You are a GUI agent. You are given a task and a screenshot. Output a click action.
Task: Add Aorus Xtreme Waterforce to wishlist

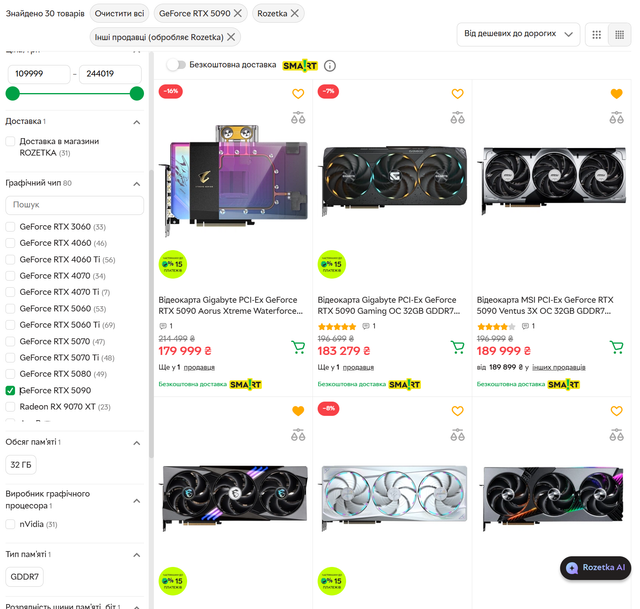(x=298, y=94)
